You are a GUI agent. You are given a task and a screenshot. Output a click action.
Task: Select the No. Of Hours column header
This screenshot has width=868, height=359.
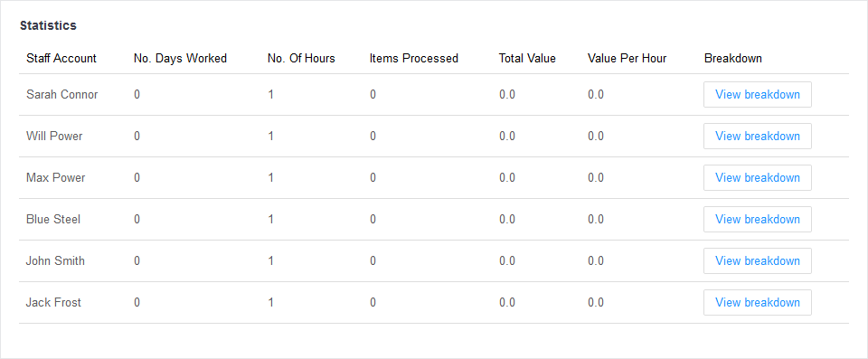click(301, 58)
